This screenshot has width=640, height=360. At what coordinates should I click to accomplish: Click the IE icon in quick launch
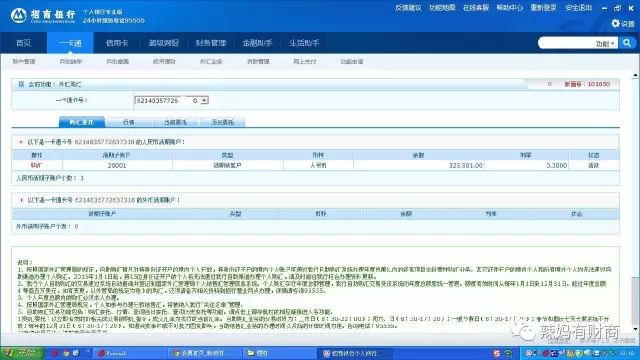coord(76,353)
